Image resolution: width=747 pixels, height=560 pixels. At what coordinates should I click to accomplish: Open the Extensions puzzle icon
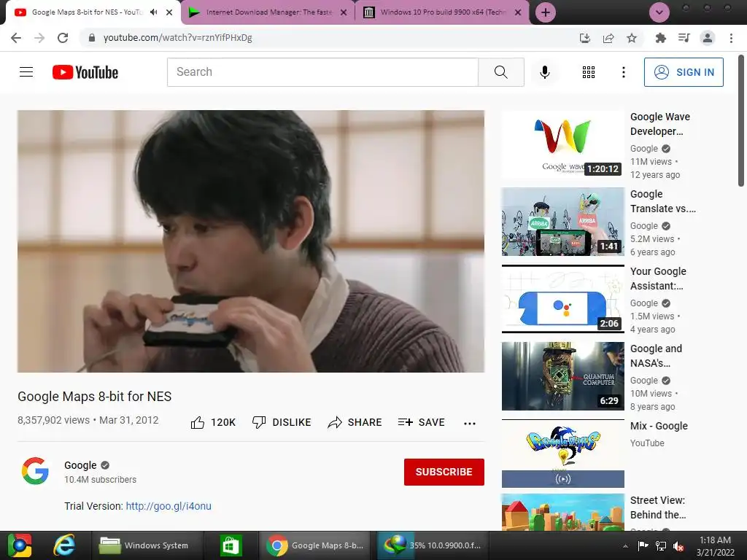[660, 38]
